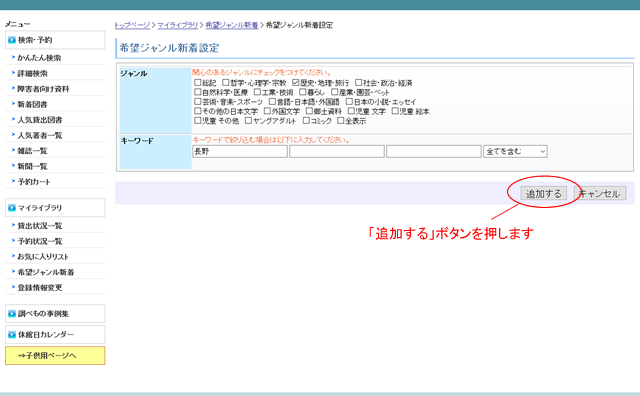Click the blue arrow icon beside 調べもの事例集
The height and width of the screenshot is (396, 640).
12,314
